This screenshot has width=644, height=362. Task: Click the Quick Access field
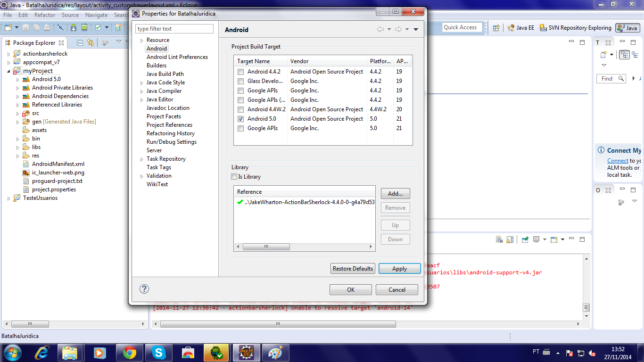tap(462, 27)
